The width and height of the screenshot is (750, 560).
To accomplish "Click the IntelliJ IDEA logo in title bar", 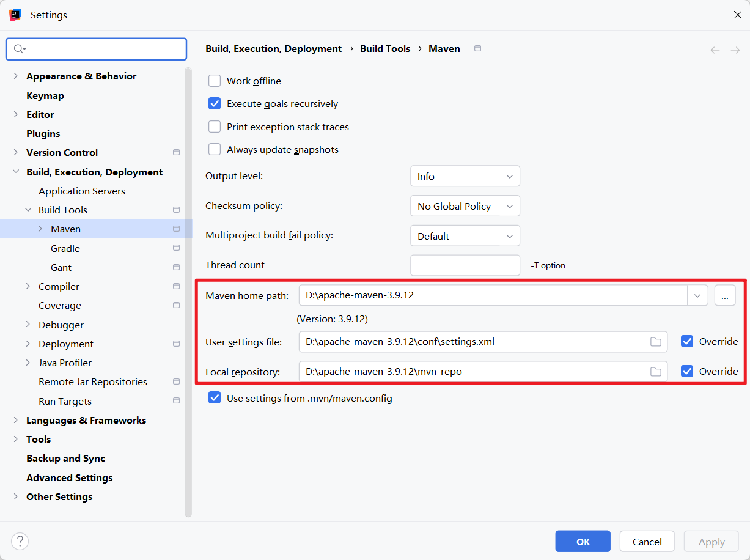I will click(16, 15).
